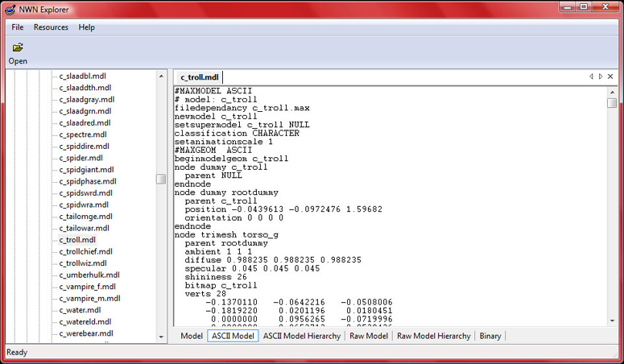Select c_spidphase.mdl in the tree

coord(88,181)
